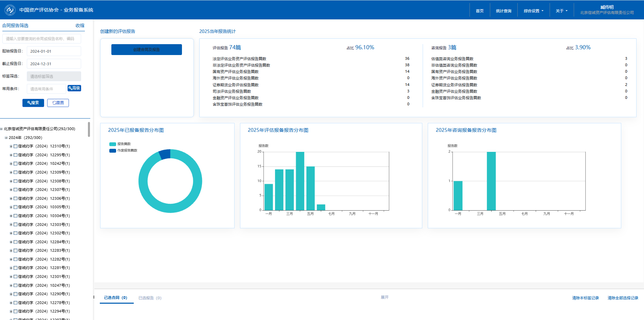
Task: Click the 重置 reset button
Action: click(x=58, y=103)
